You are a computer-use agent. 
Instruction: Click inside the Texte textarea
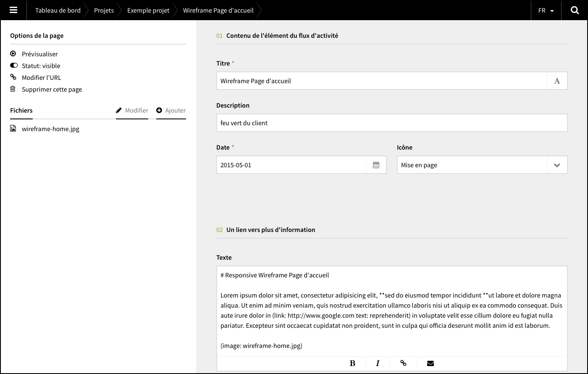click(392, 311)
